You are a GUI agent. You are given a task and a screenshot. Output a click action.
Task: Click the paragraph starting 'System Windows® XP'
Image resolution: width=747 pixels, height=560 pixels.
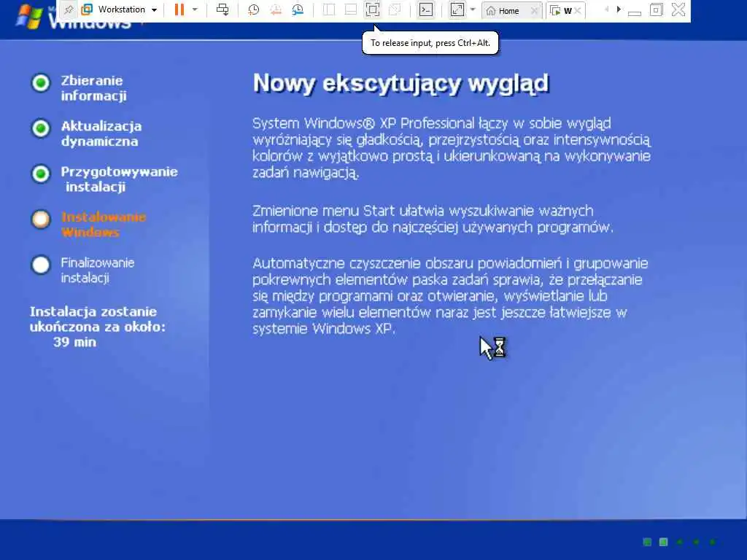pyautogui.click(x=452, y=147)
